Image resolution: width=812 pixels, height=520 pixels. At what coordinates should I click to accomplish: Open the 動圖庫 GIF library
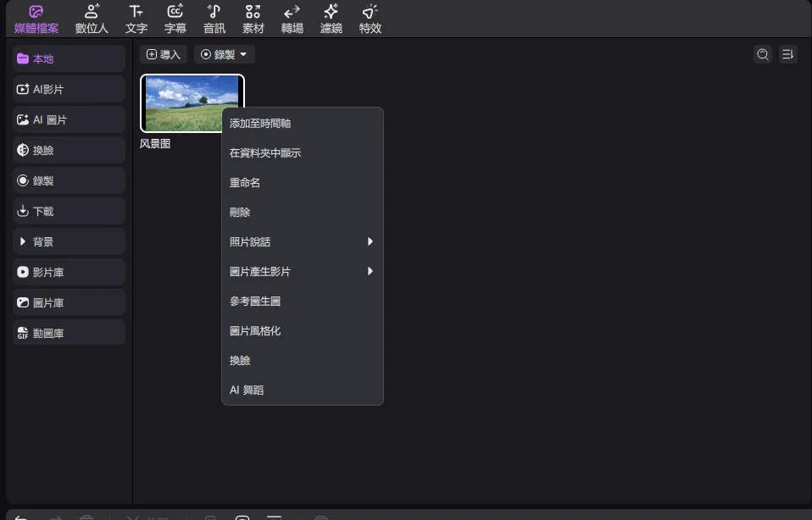[70, 334]
